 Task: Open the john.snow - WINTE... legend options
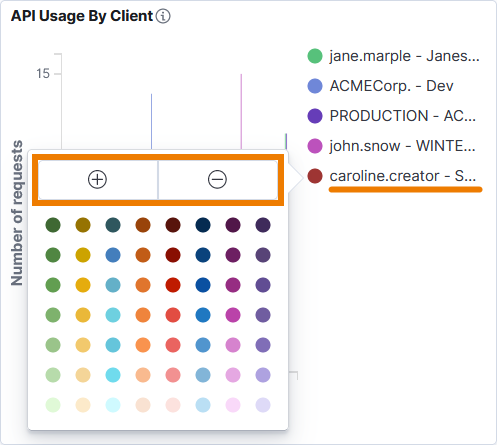click(402, 146)
